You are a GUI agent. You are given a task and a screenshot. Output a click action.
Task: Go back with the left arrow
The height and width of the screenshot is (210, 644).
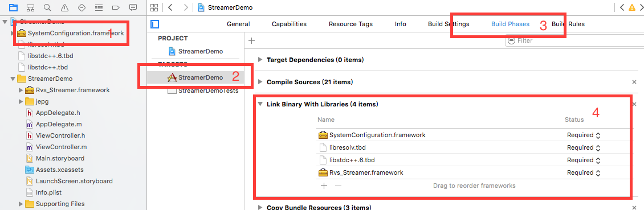[x=170, y=7]
